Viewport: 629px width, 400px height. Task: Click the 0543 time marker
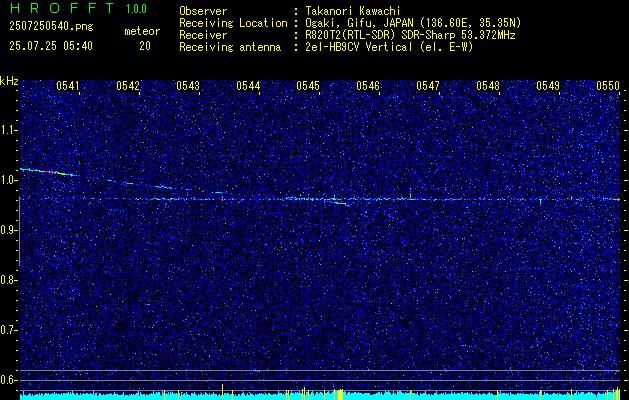coord(188,85)
